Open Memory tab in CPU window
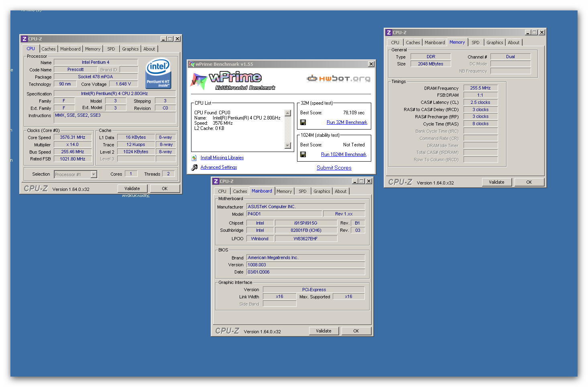Viewport: 588px width, 387px height. tap(93, 49)
